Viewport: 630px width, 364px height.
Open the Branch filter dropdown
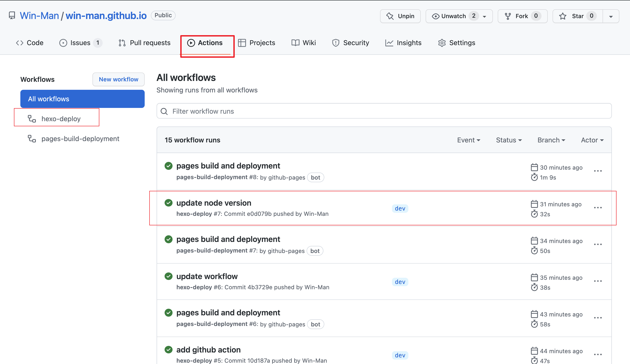[x=551, y=140]
